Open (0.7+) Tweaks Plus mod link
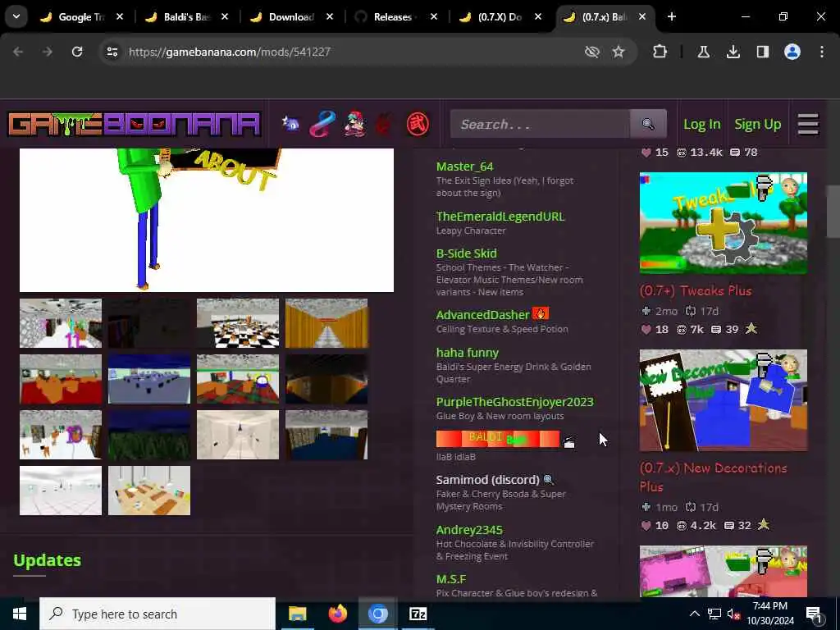This screenshot has height=630, width=840. click(x=696, y=291)
